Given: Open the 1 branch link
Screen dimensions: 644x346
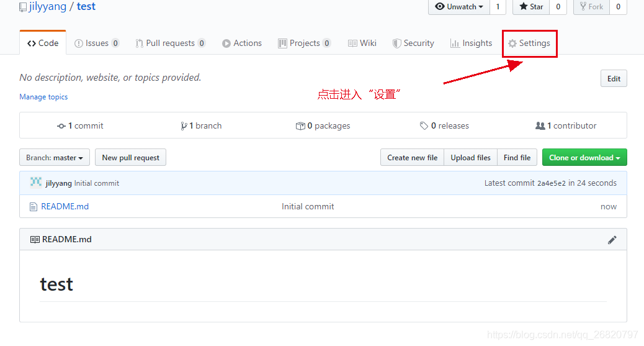Looking at the screenshot, I should click(201, 126).
